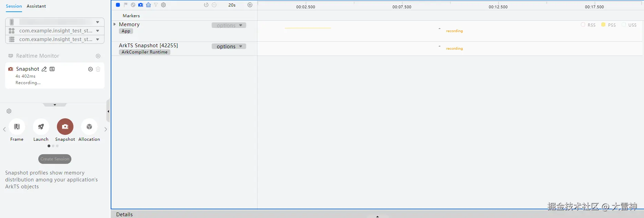Trigger garbage collection with the broom icon
This screenshot has width=644, height=218.
click(x=148, y=5)
